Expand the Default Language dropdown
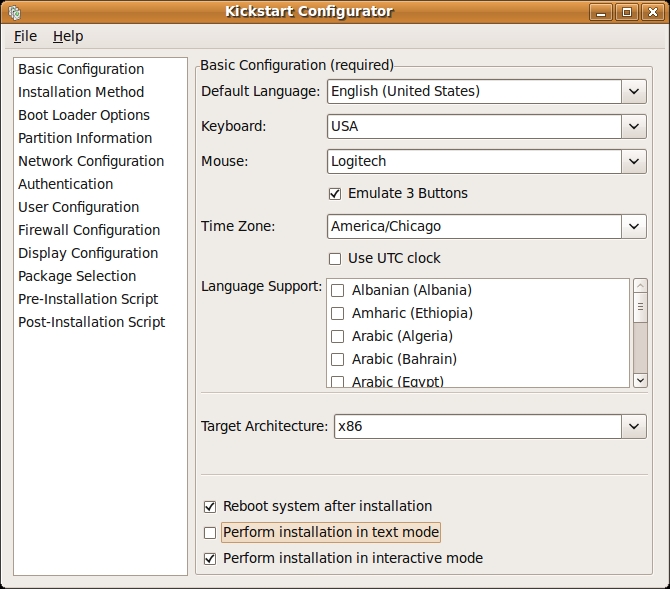 click(x=634, y=92)
